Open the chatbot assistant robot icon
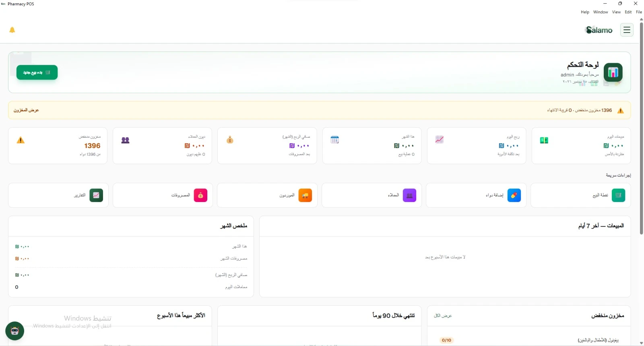Image resolution: width=644 pixels, height=346 pixels. click(x=15, y=331)
